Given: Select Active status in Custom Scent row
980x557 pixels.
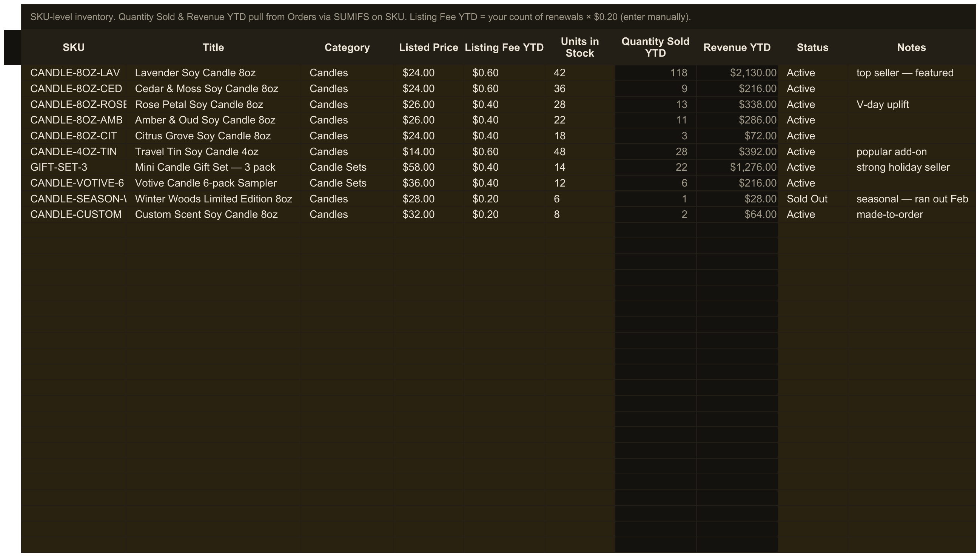Looking at the screenshot, I should point(812,214).
